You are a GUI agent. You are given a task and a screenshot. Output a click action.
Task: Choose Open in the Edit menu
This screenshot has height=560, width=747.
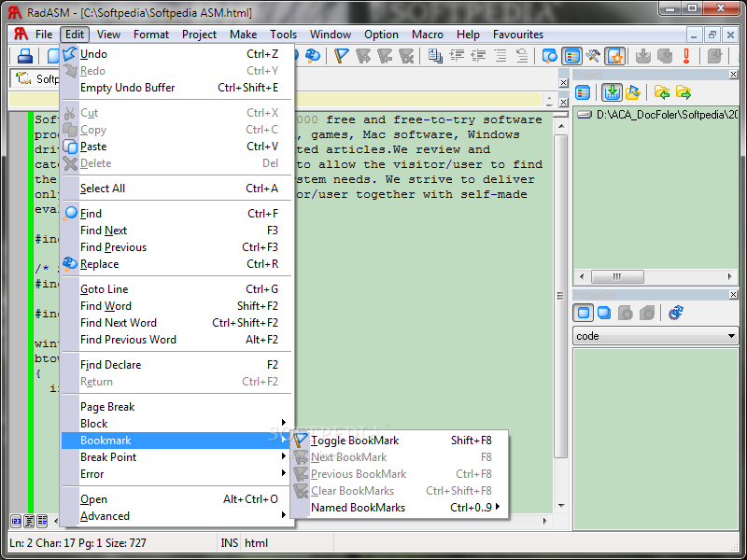176,499
